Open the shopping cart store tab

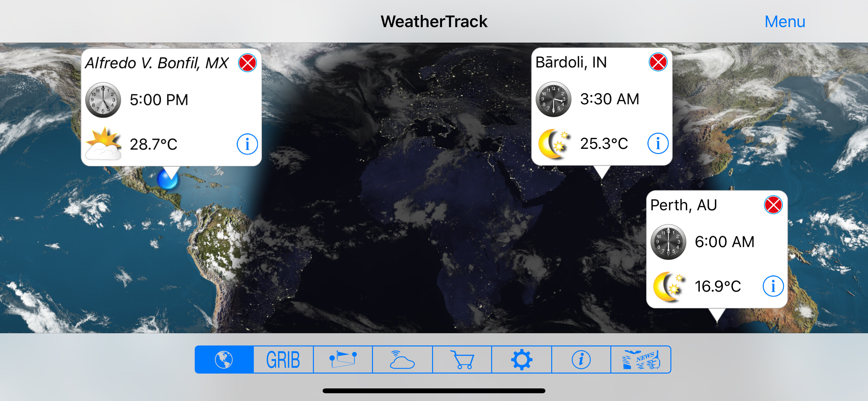[x=462, y=360]
